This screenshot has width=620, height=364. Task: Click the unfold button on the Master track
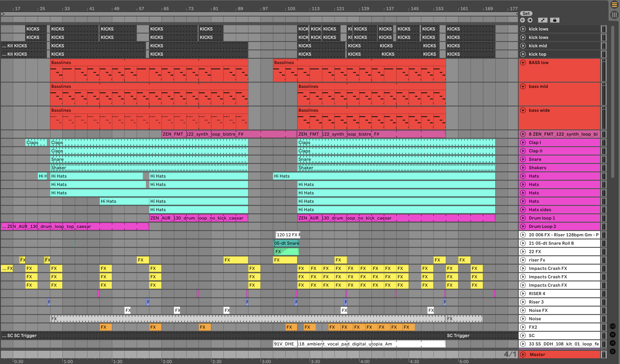[523, 355]
